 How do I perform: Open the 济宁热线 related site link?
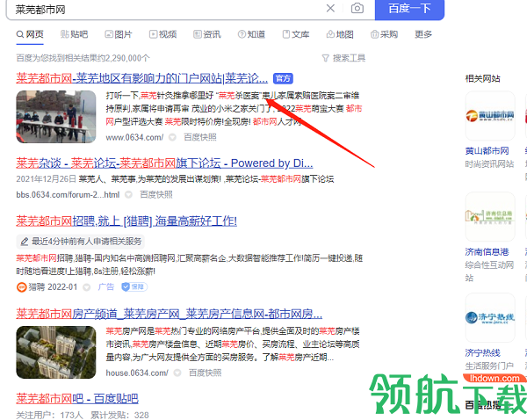(x=482, y=352)
